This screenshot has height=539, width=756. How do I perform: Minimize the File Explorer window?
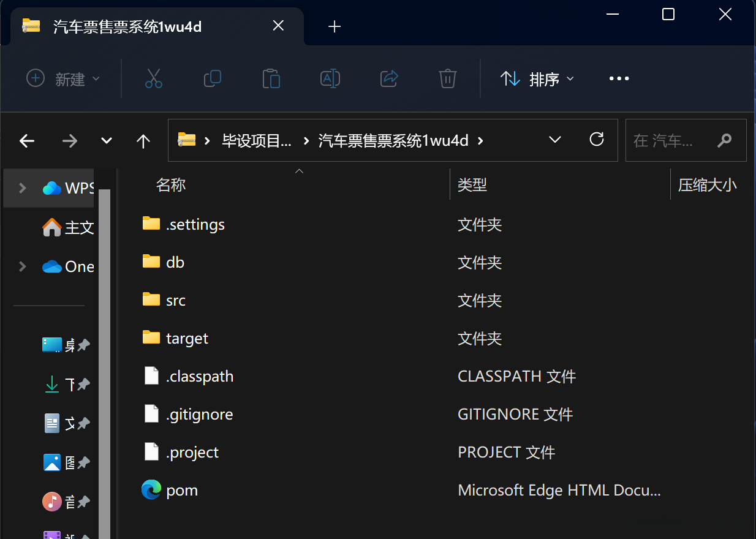click(x=612, y=14)
